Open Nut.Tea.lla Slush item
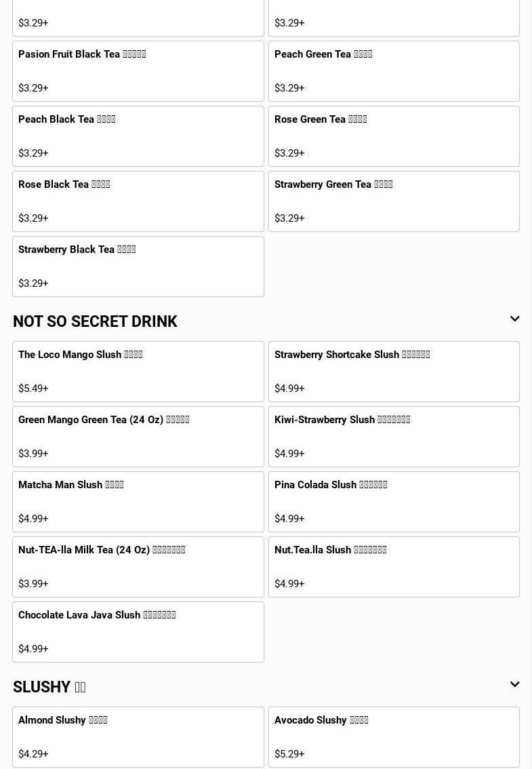 pyautogui.click(x=394, y=567)
